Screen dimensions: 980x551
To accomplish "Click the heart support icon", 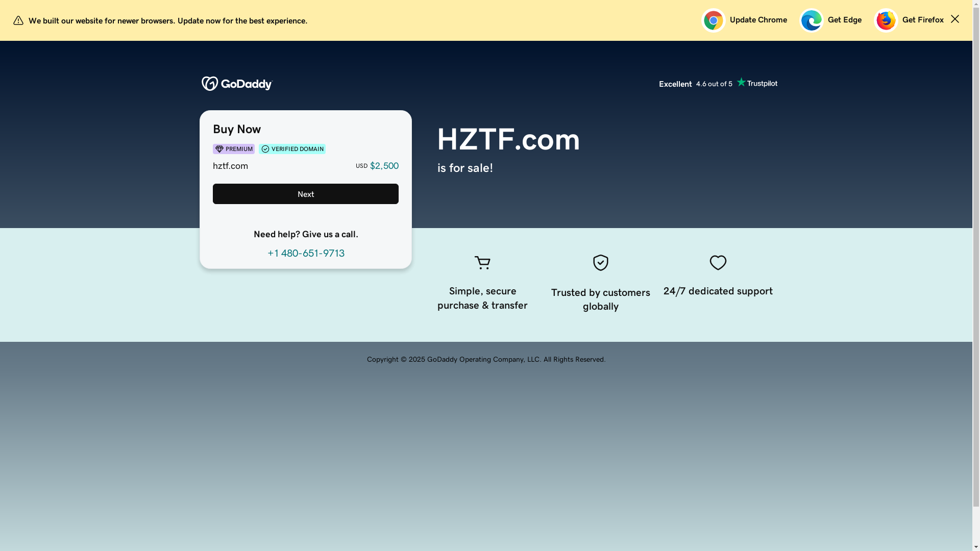I will coord(718,263).
